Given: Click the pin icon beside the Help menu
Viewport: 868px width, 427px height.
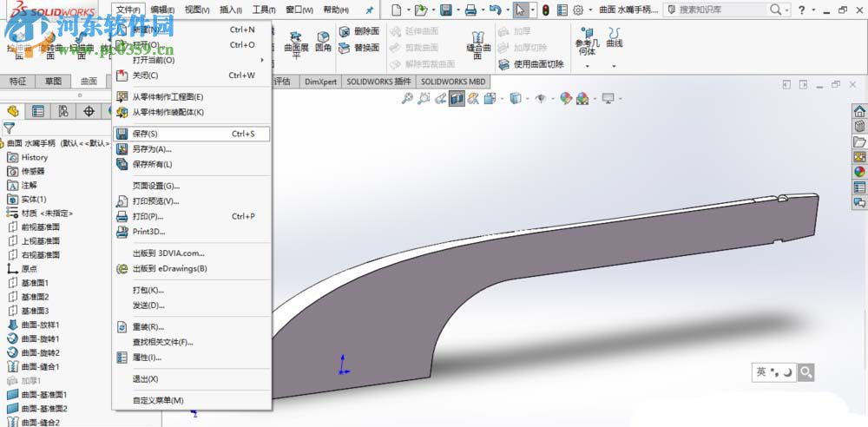Looking at the screenshot, I should click(370, 10).
